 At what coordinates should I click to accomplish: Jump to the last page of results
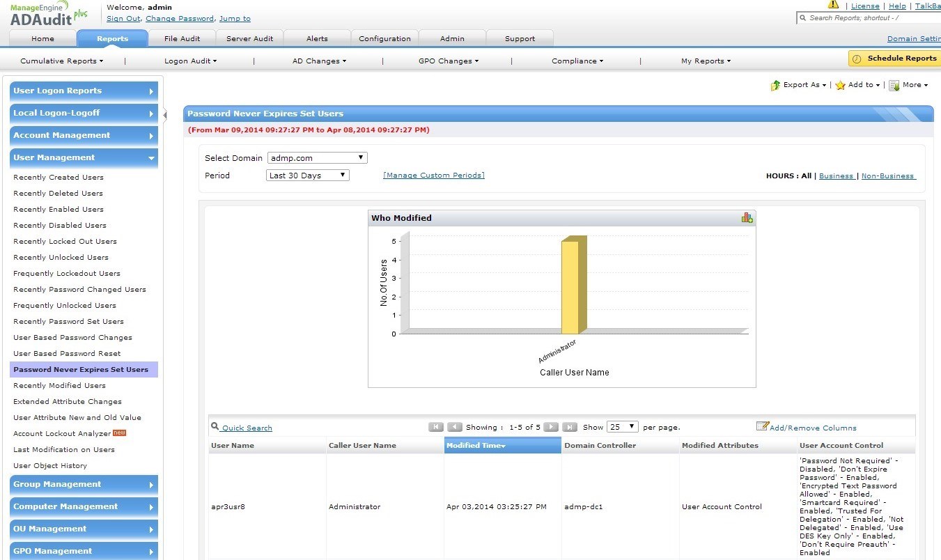pos(569,427)
